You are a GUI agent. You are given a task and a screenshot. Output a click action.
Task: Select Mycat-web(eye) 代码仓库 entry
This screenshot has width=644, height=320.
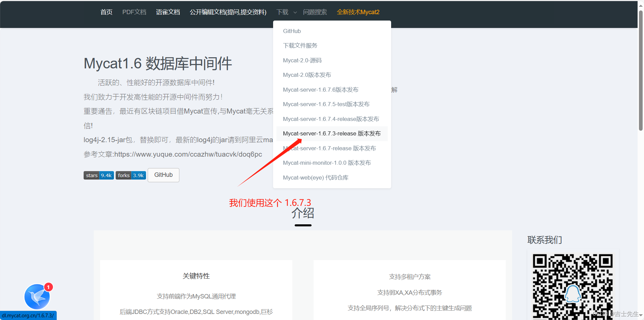click(x=332, y=178)
